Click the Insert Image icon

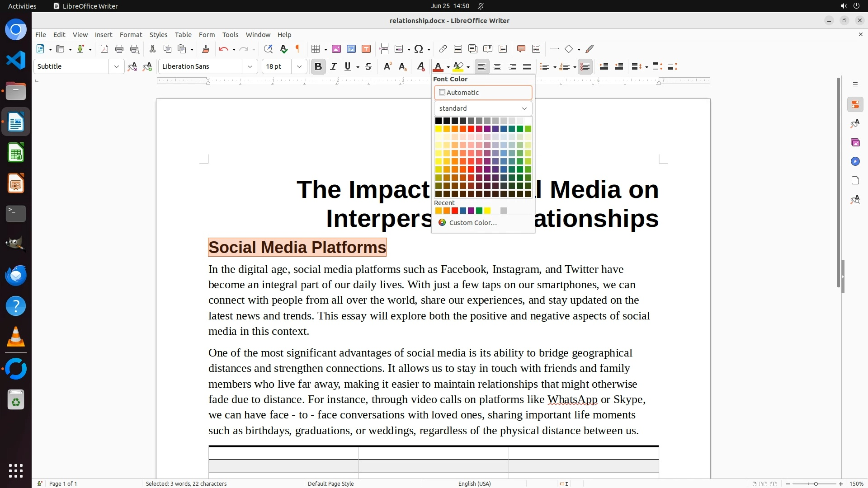(336, 49)
